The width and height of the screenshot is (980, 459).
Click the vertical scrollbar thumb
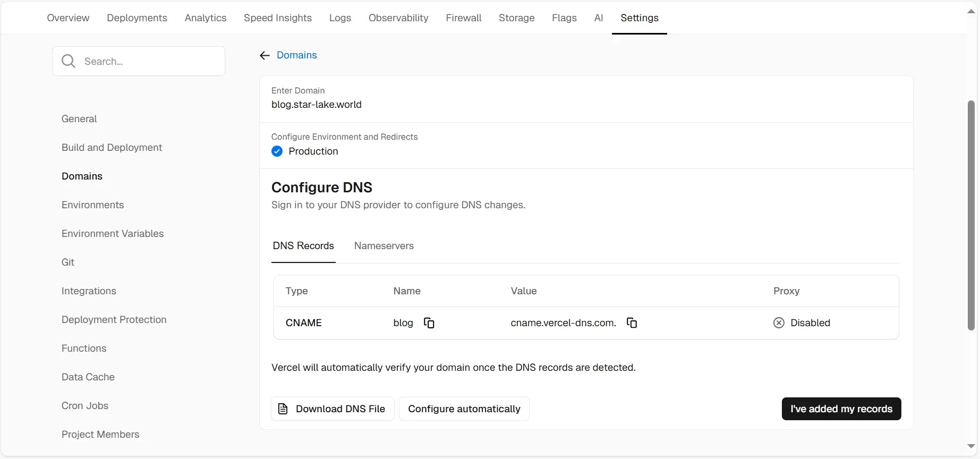972,215
